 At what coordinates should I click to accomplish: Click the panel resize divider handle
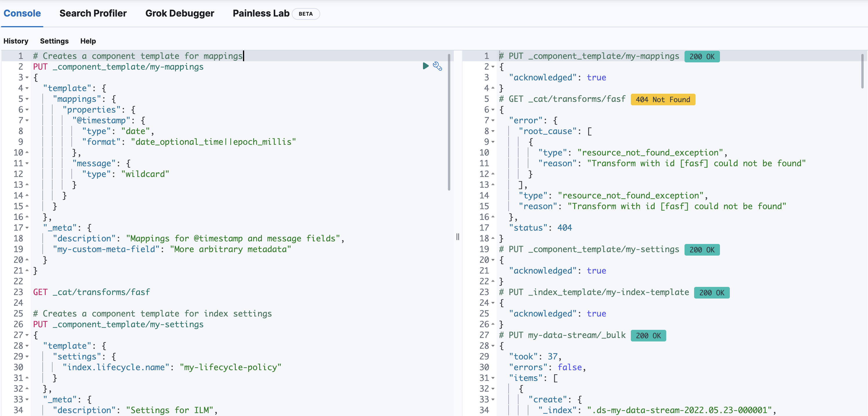458,237
